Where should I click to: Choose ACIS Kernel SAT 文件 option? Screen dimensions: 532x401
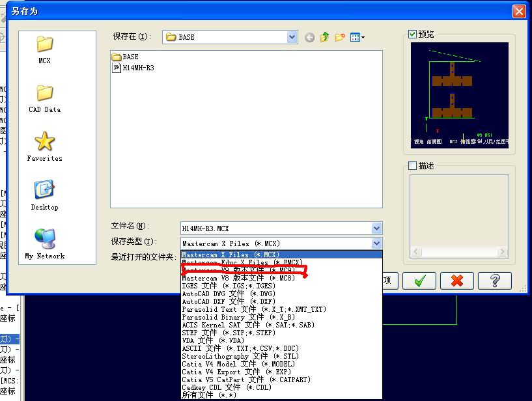click(281, 325)
